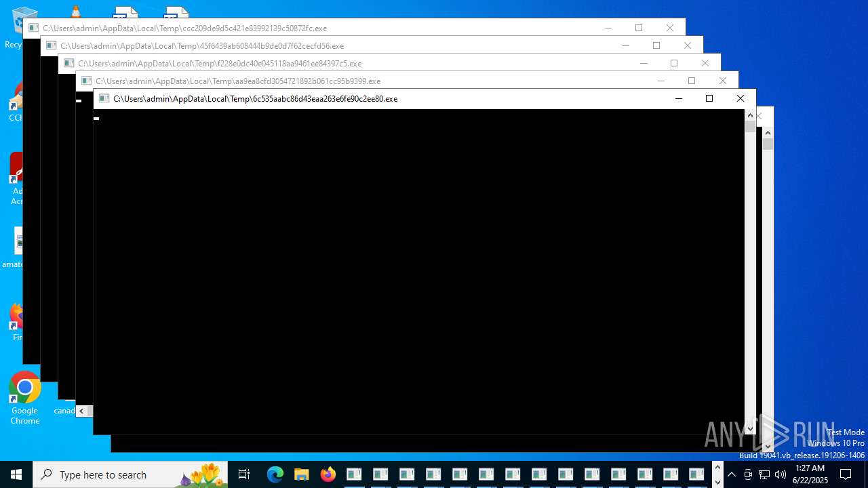Open the notification Action Center
868x488 pixels.
click(x=846, y=474)
